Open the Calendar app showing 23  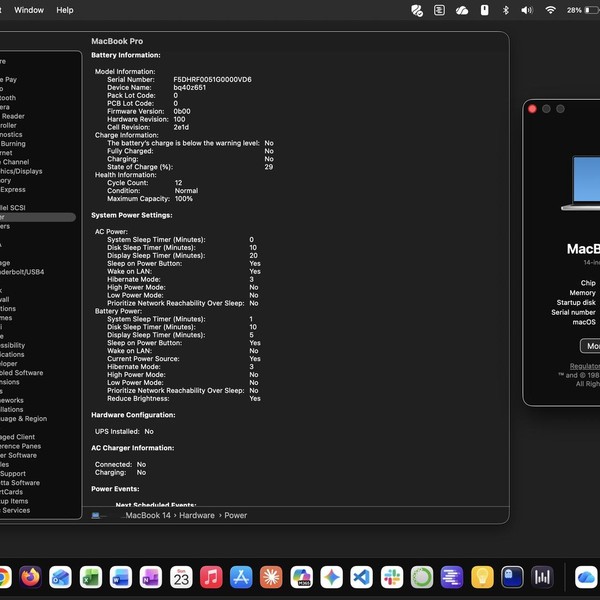coord(181,577)
